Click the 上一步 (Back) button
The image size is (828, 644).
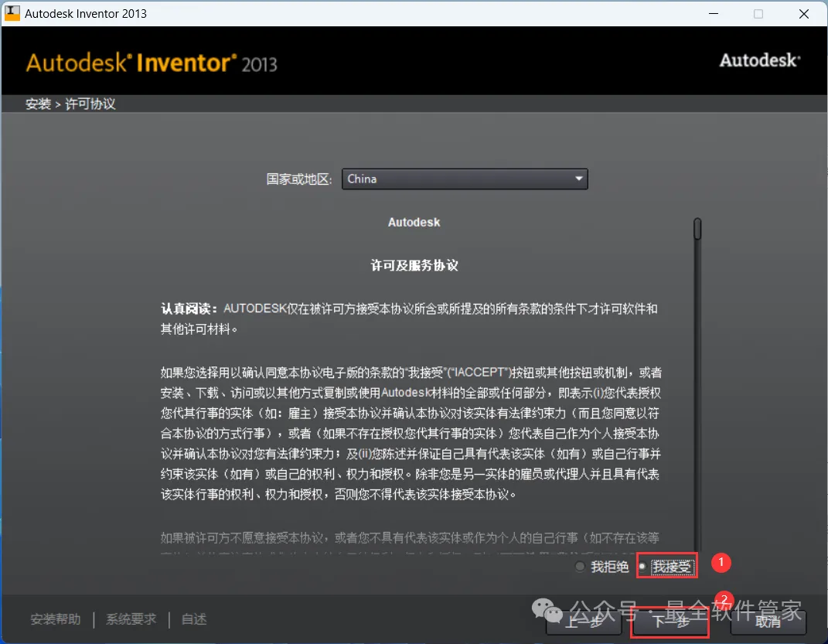[584, 622]
